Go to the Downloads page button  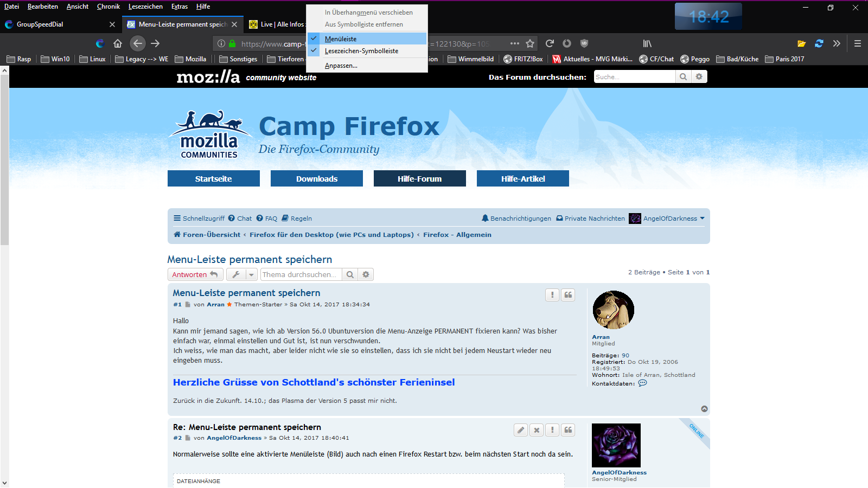(x=317, y=178)
